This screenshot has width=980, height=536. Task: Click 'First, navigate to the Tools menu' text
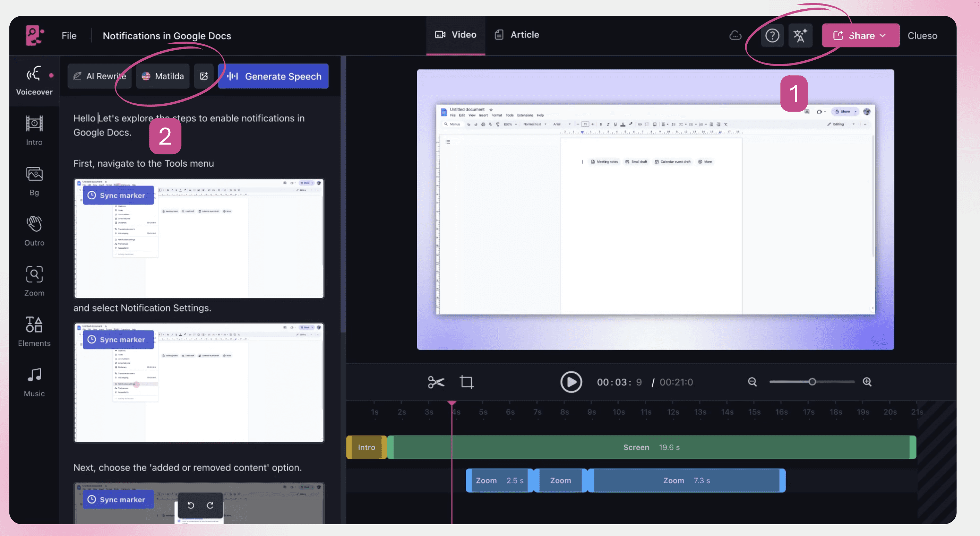(144, 164)
